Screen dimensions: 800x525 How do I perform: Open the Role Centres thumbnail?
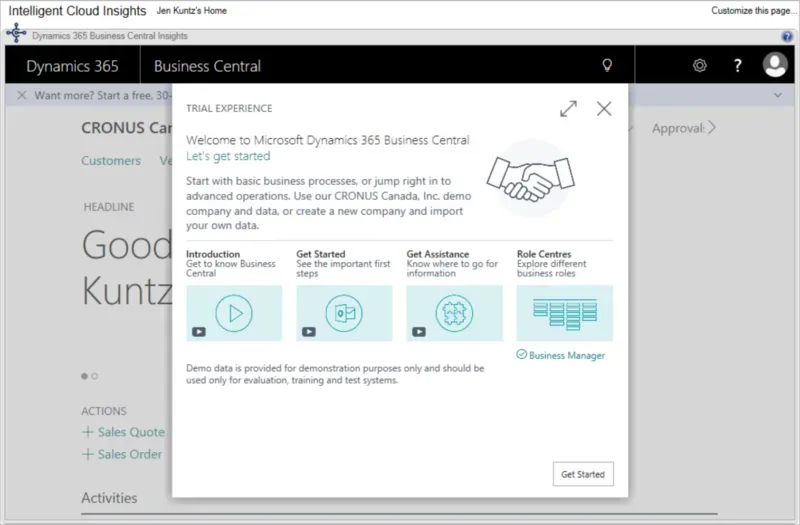click(x=565, y=313)
